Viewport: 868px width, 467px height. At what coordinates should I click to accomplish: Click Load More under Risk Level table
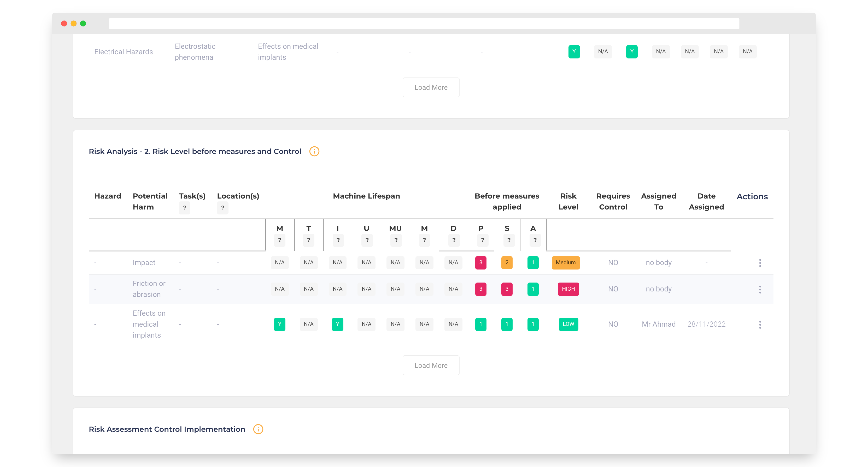click(x=431, y=365)
